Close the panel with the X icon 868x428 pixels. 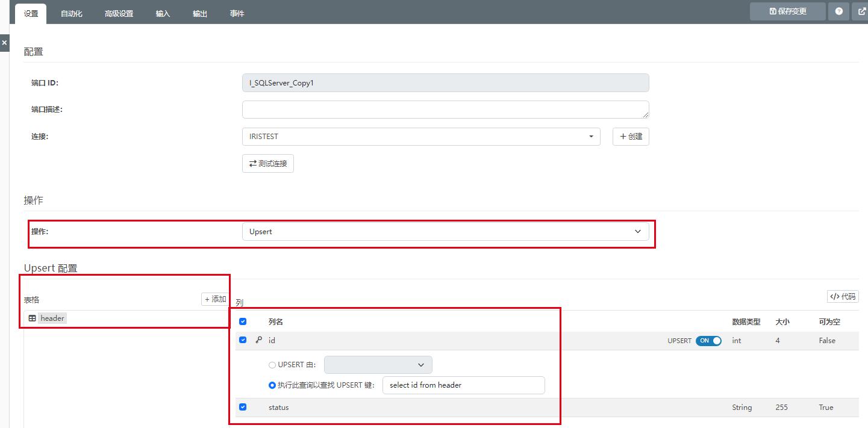[x=4, y=43]
